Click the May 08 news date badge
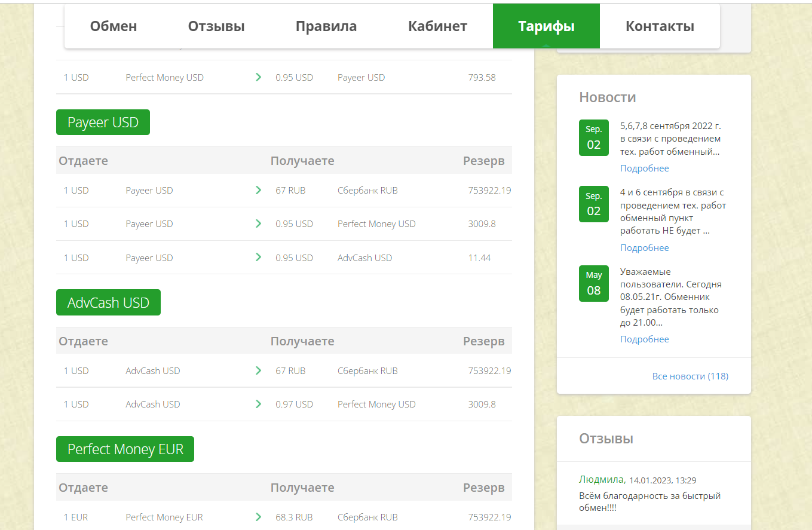This screenshot has width=812, height=530. (x=593, y=283)
